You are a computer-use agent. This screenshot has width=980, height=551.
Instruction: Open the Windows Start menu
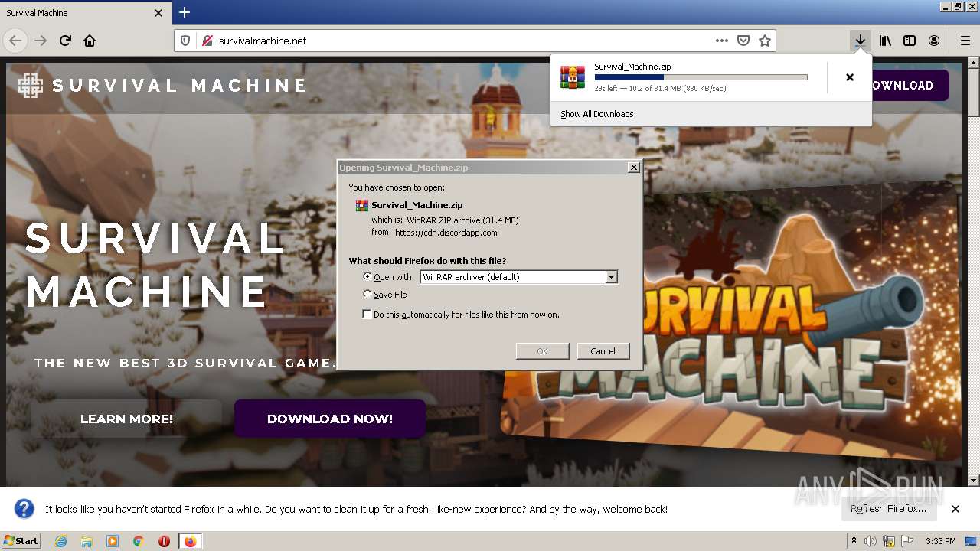click(x=21, y=541)
